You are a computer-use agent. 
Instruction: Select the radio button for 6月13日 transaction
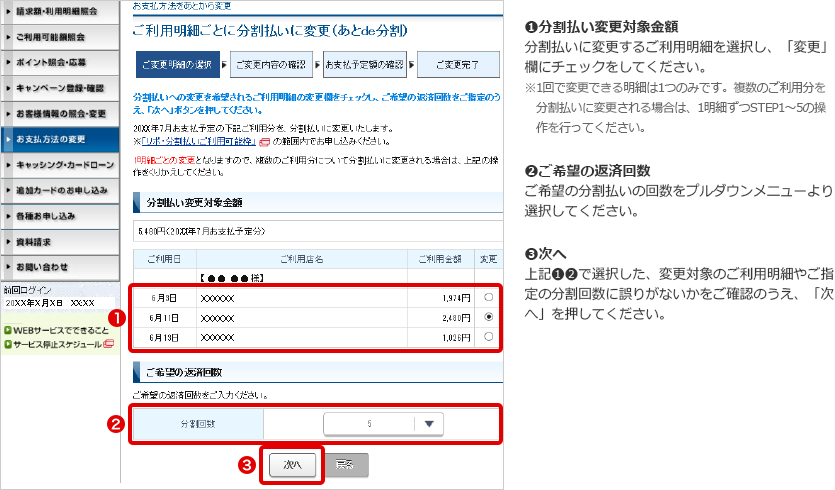(x=487, y=337)
